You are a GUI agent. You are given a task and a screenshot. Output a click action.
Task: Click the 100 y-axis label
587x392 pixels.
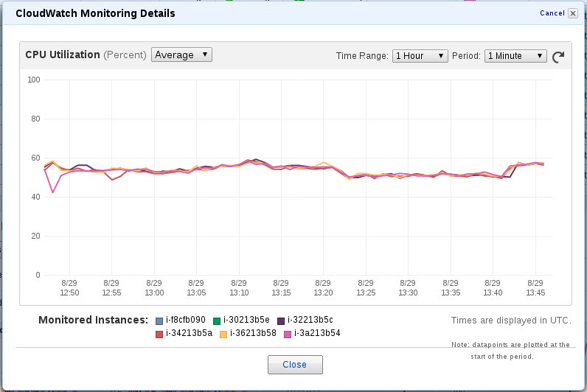[34, 80]
